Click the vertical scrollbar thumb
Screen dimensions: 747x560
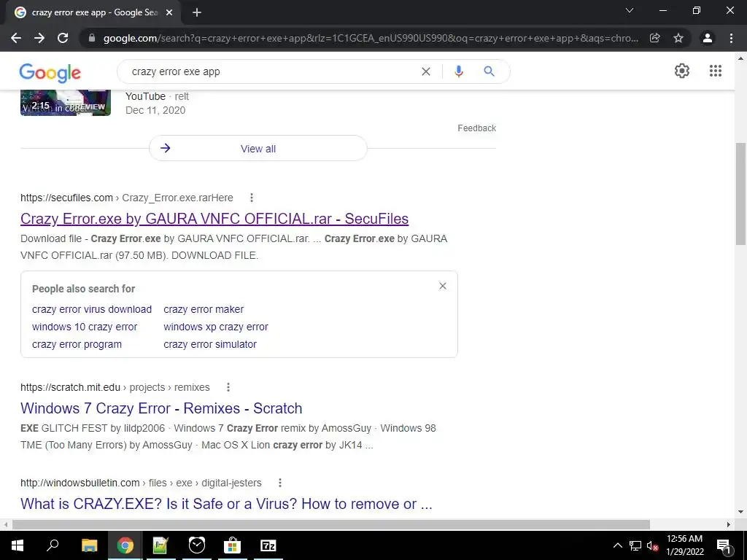pyautogui.click(x=740, y=193)
